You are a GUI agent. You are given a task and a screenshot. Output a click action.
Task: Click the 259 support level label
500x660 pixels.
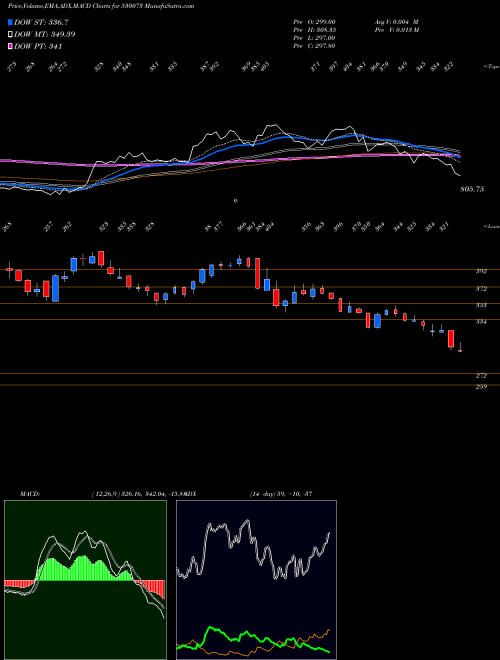click(481, 386)
